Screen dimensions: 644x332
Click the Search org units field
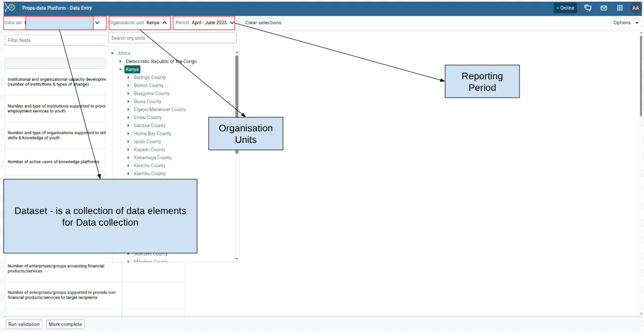point(173,38)
